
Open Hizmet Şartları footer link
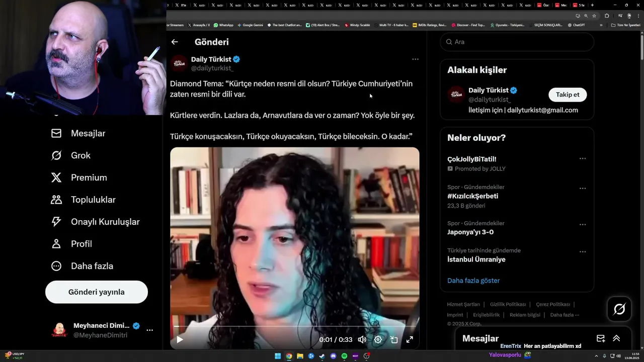click(x=463, y=304)
